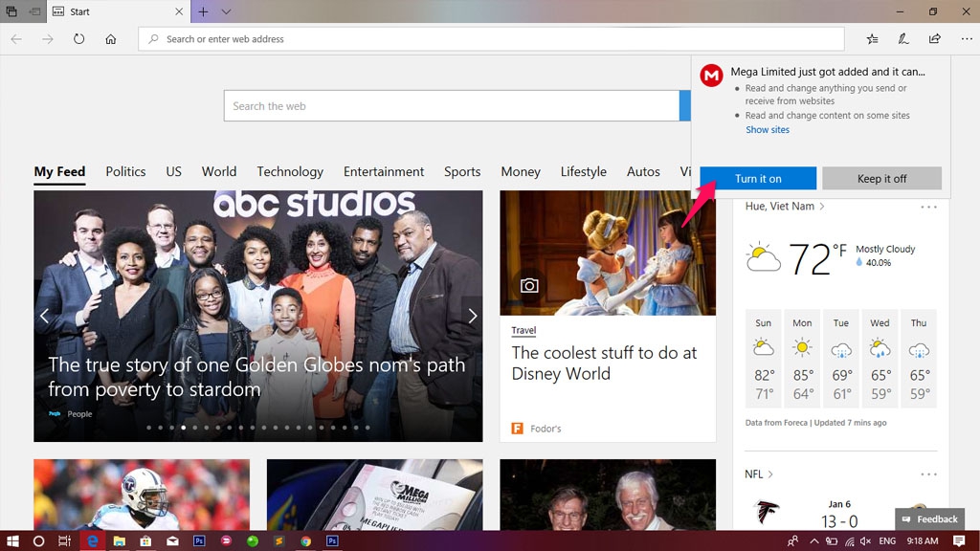This screenshot has height=551, width=980.
Task: Refresh the current page
Action: click(78, 38)
